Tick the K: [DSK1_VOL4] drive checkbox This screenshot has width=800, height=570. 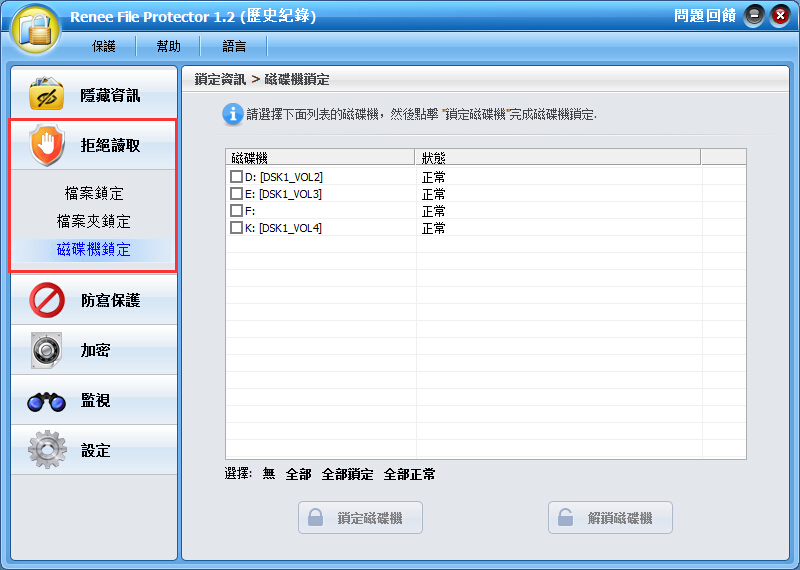click(x=236, y=227)
